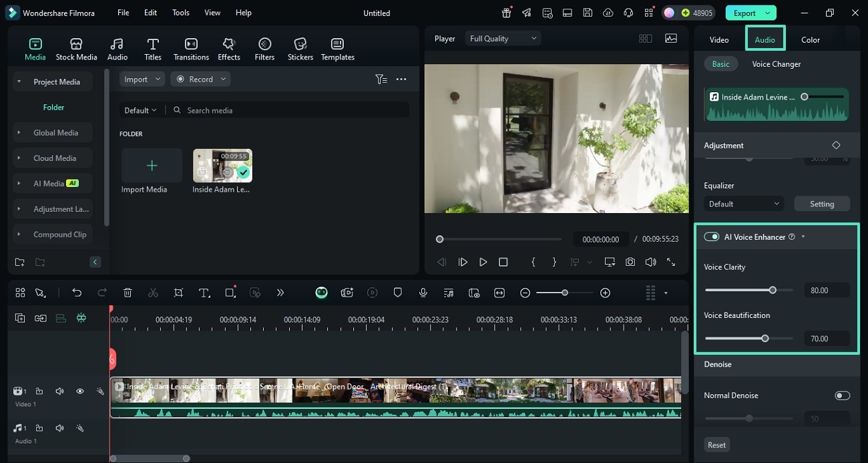The width and height of the screenshot is (868, 463).
Task: Mute the Audio 1 track
Action: (59, 428)
